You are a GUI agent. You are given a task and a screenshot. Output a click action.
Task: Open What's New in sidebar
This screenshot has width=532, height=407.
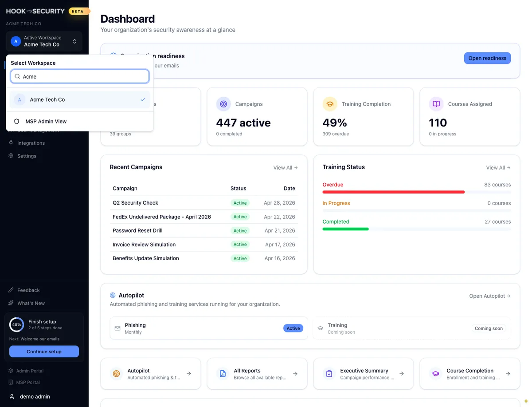click(31, 303)
